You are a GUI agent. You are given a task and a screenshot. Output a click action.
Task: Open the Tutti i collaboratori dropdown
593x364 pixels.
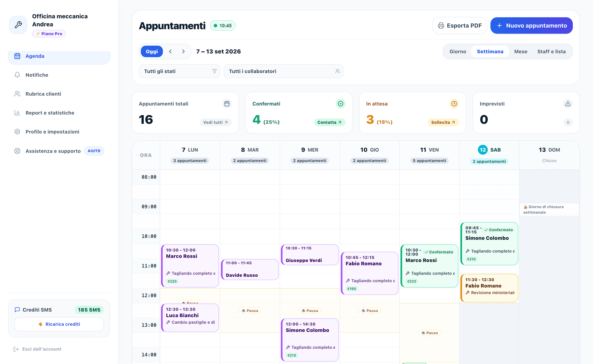[x=283, y=71]
